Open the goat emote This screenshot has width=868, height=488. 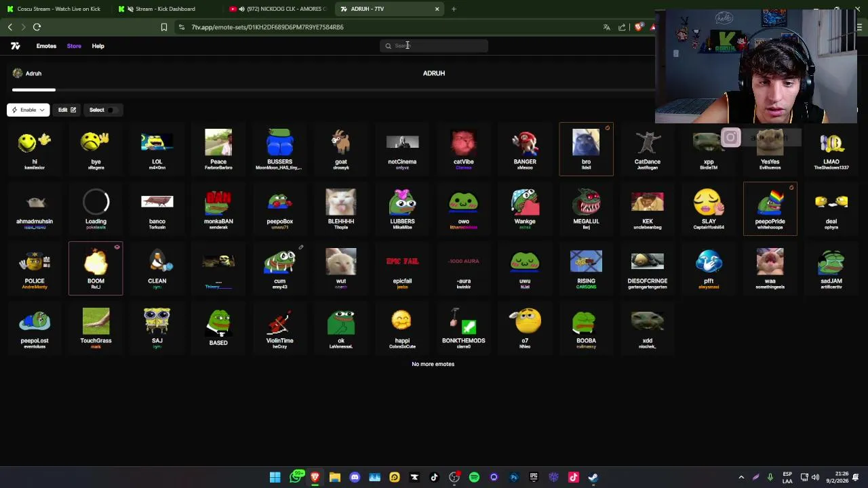[x=340, y=149]
